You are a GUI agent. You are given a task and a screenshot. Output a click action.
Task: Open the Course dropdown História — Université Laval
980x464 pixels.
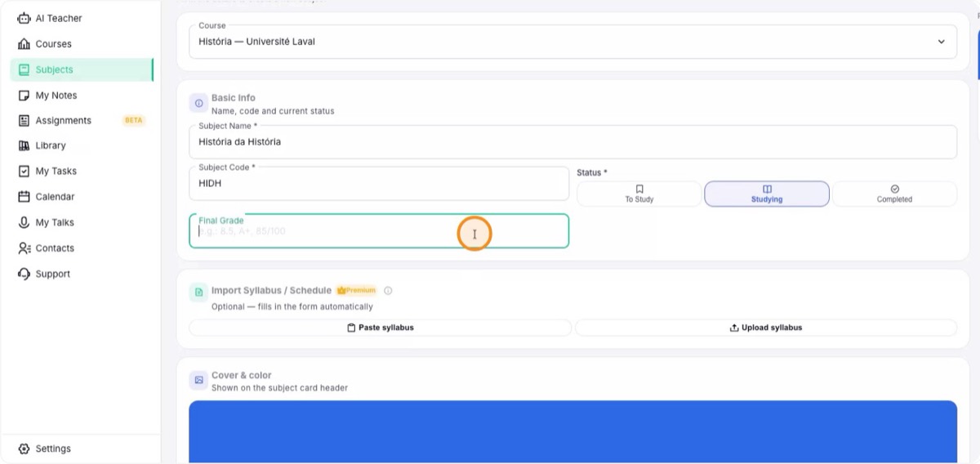click(572, 41)
